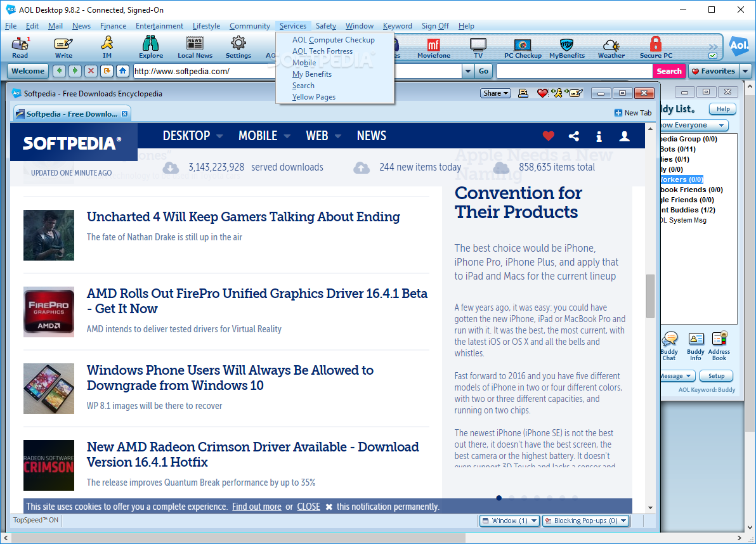
Task: Open the TV toolbar icon
Action: (478, 47)
